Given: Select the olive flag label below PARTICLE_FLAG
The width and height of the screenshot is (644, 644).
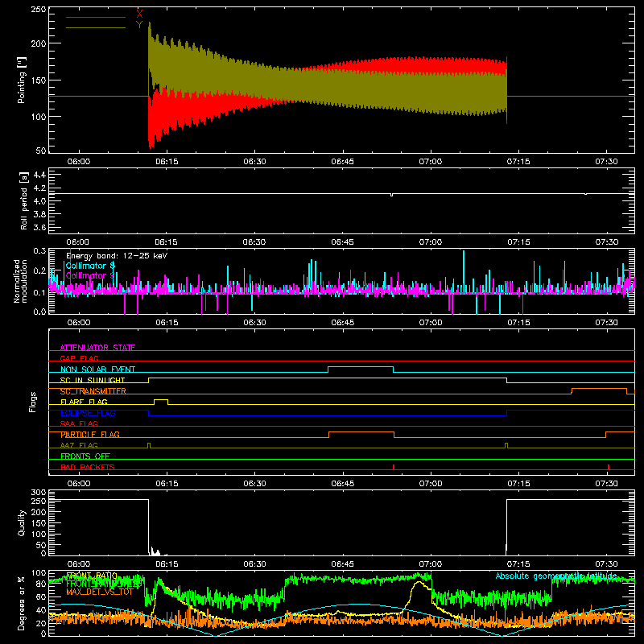Looking at the screenshot, I should 79,445.
